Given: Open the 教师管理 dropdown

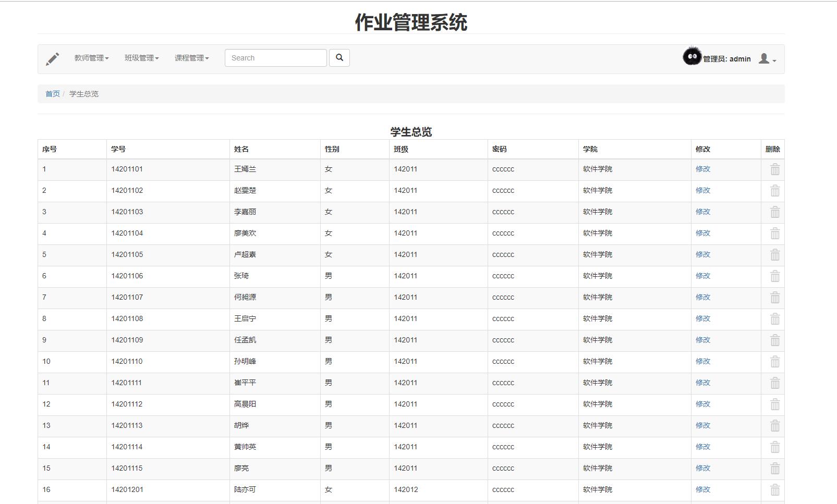Looking at the screenshot, I should pyautogui.click(x=90, y=58).
